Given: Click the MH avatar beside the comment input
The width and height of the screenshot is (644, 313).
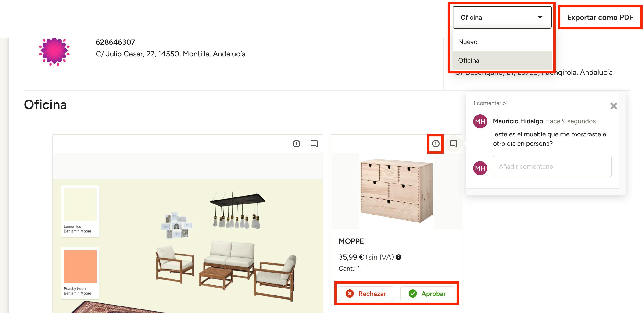Looking at the screenshot, I should tap(480, 168).
